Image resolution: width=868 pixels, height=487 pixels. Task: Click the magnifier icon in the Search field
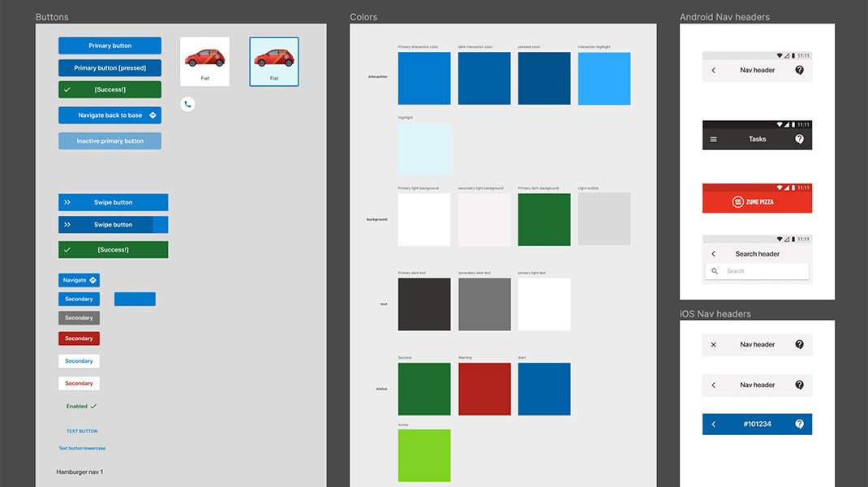click(x=715, y=271)
